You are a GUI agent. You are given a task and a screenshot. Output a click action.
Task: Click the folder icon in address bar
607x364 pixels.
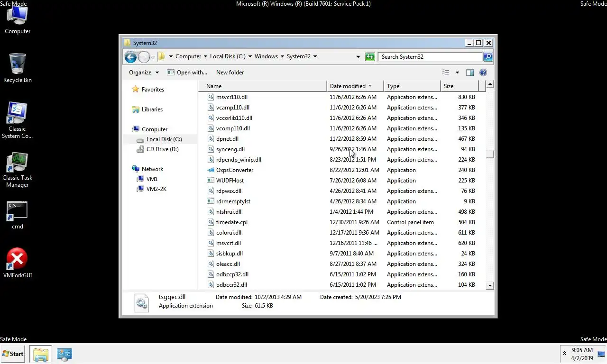click(x=161, y=56)
